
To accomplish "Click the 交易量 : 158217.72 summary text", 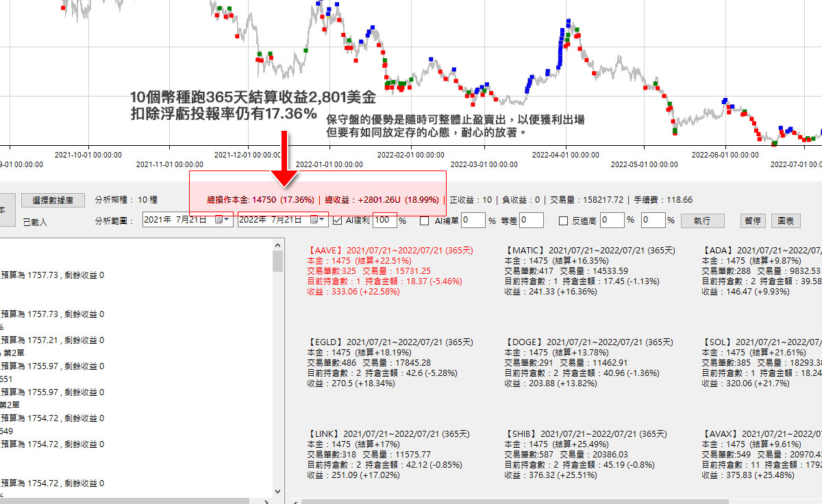I will [586, 200].
